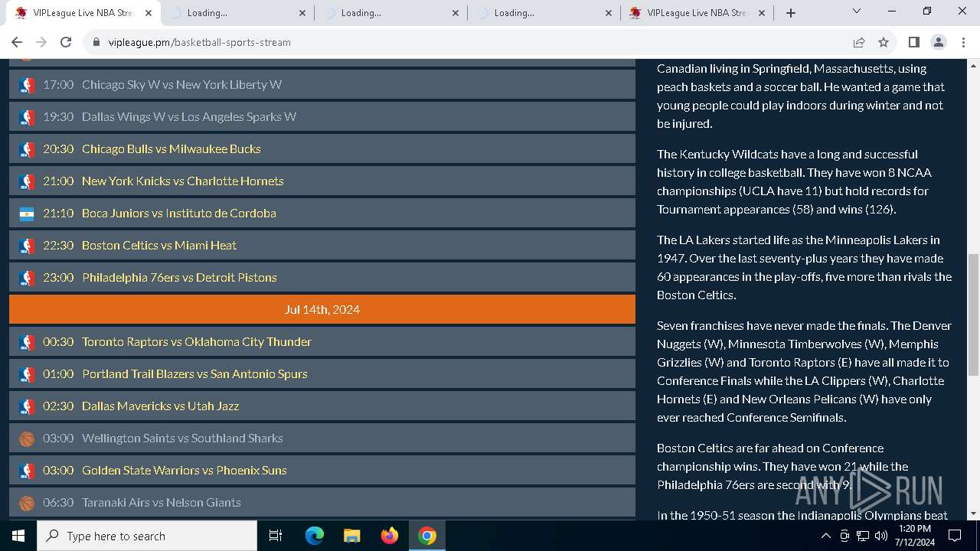
Task: Switch to the fourth Loading tab
Action: pyautogui.click(x=544, y=13)
